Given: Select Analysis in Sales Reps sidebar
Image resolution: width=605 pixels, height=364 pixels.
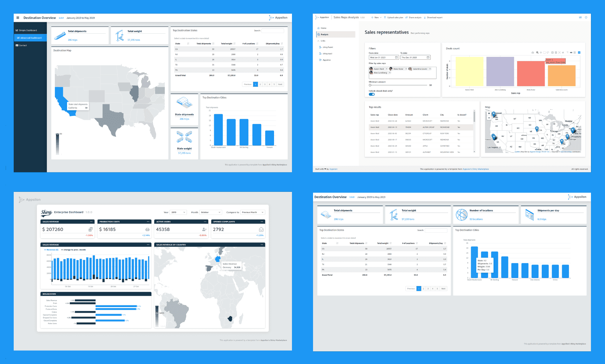Looking at the screenshot, I should click(x=336, y=34).
